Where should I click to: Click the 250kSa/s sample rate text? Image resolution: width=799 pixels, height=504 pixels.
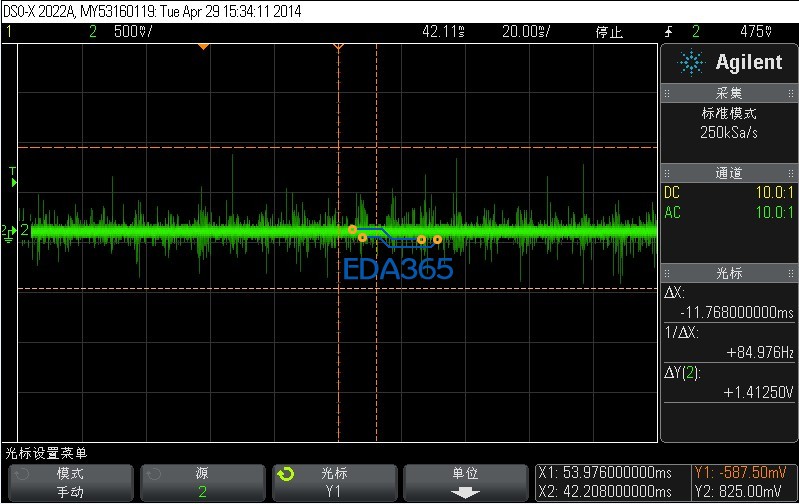pos(729,133)
